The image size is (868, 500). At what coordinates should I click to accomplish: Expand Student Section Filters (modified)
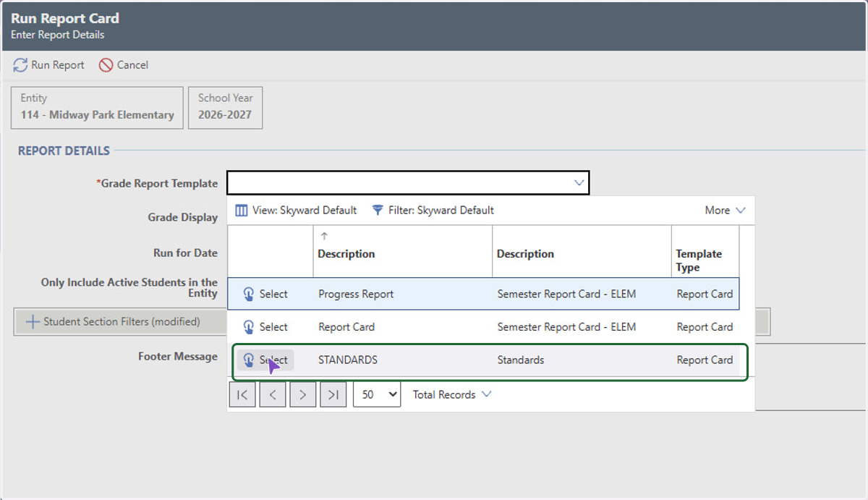(x=113, y=321)
